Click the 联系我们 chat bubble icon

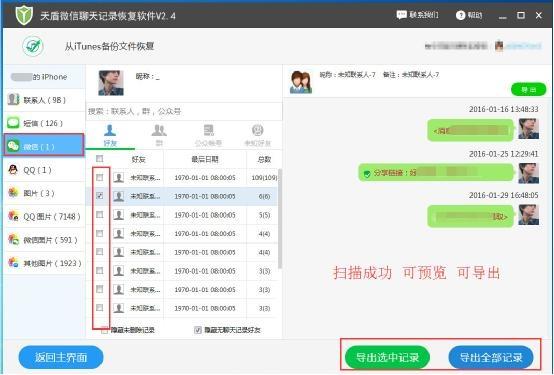tap(402, 15)
